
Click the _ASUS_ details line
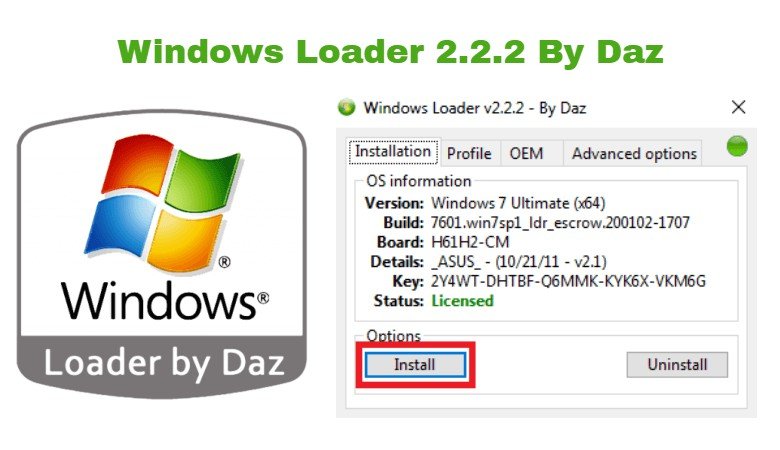point(518,262)
